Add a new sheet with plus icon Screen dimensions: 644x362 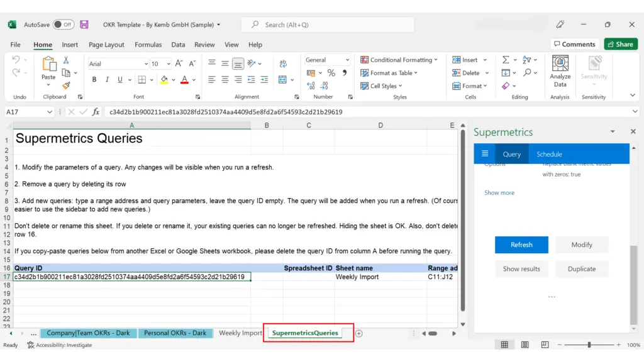[x=359, y=333]
